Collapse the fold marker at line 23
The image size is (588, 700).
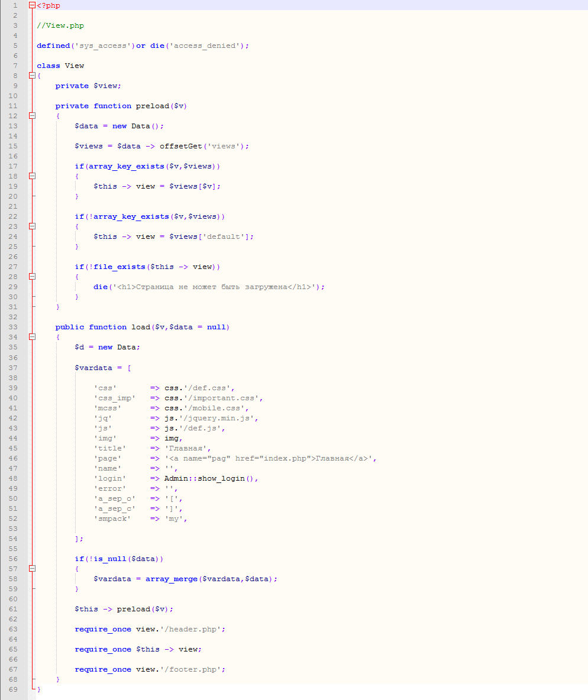coord(32,226)
